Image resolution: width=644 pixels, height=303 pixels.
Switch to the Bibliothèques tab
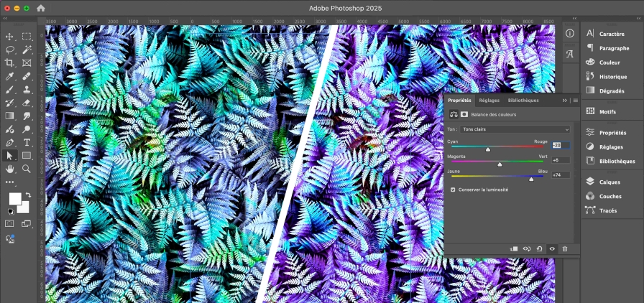click(523, 101)
